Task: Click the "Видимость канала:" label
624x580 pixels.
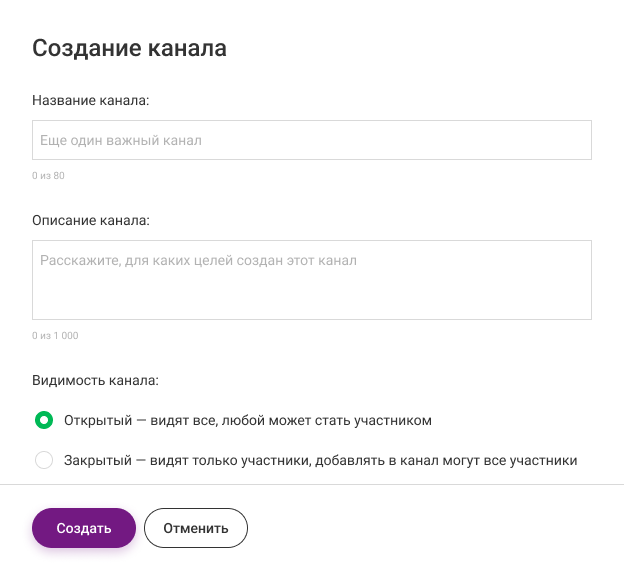Action: [x=96, y=380]
